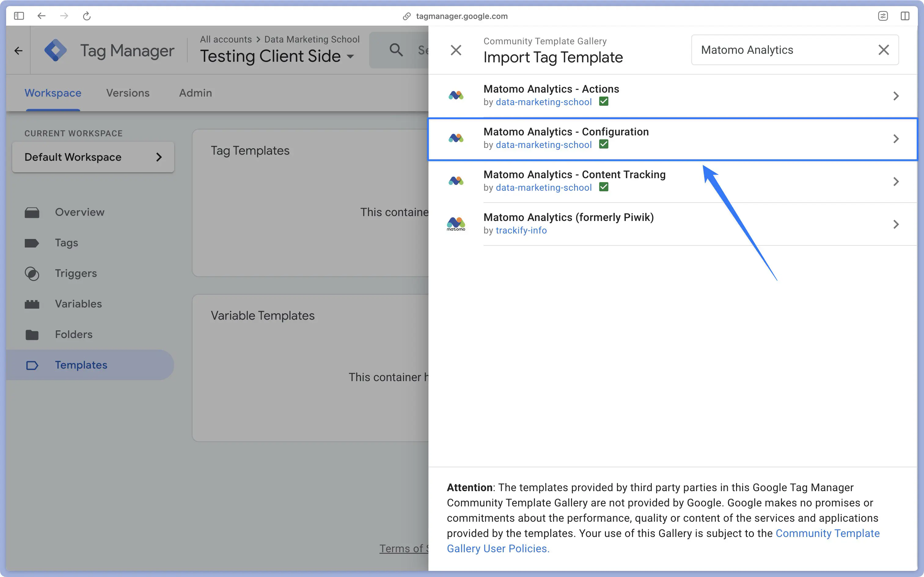Open the browser page settings icon
The image size is (924, 577).
[x=883, y=16]
